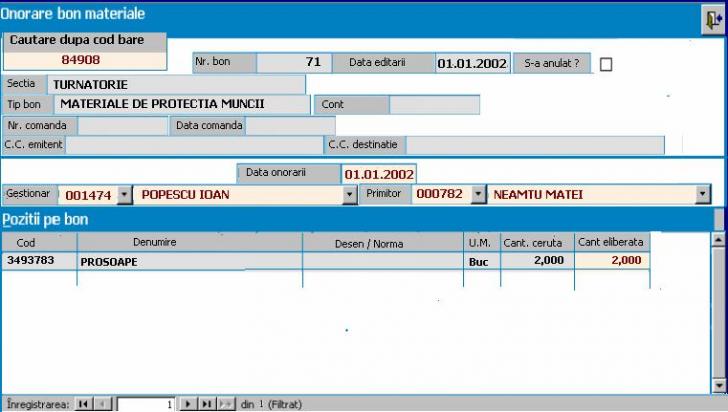Click grid scrollbar up arrow
Viewport: 728px width, 412px height.
point(717,240)
